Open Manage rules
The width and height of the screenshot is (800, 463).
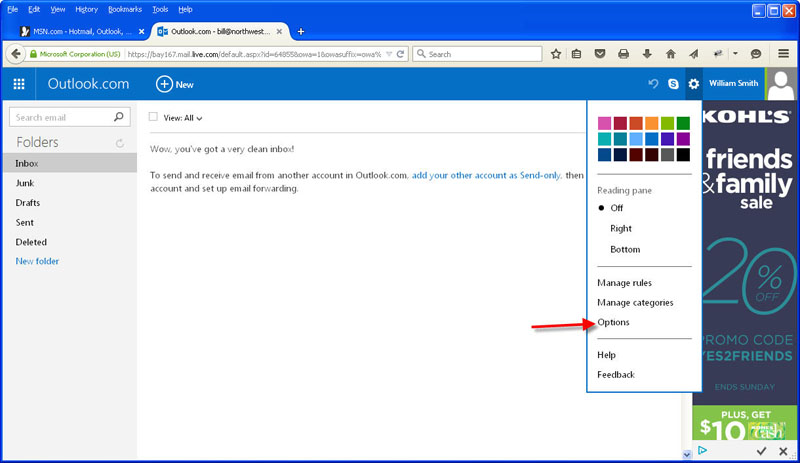(624, 283)
